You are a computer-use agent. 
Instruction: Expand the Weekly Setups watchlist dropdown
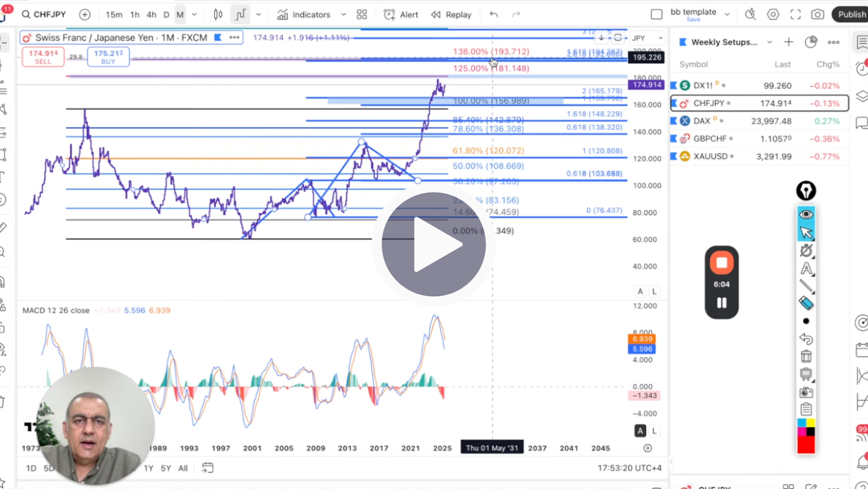click(769, 42)
